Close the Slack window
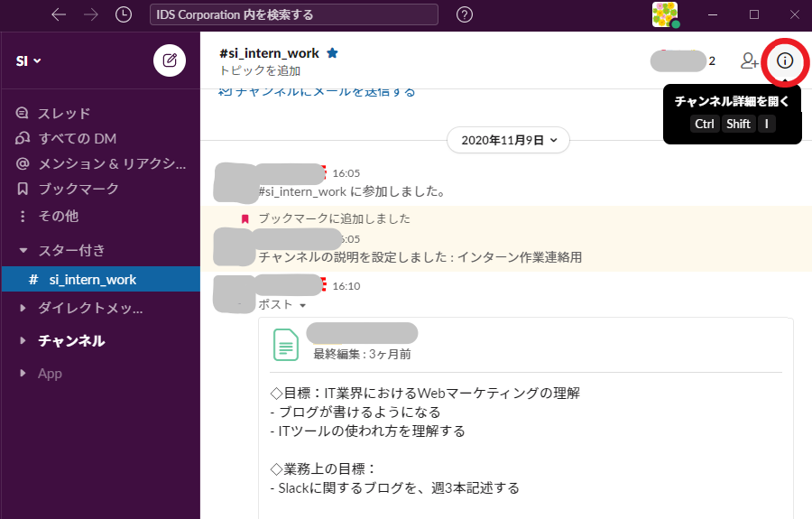The image size is (812, 519). pos(794,14)
